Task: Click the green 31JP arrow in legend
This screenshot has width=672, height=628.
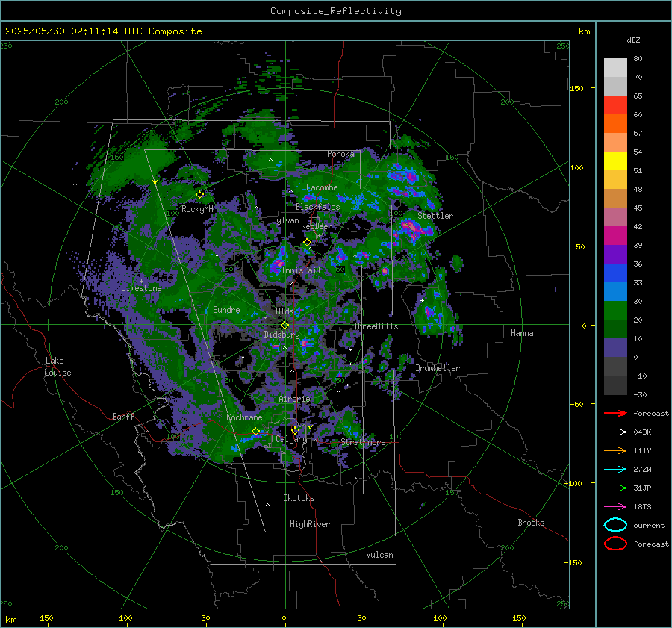Action: (615, 488)
